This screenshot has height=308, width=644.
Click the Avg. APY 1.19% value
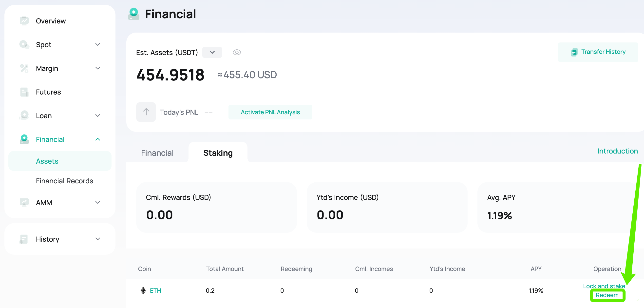pyautogui.click(x=499, y=215)
